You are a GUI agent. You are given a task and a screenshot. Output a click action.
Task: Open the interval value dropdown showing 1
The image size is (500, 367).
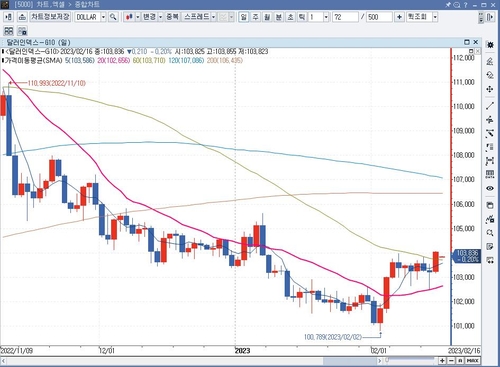tap(326, 17)
